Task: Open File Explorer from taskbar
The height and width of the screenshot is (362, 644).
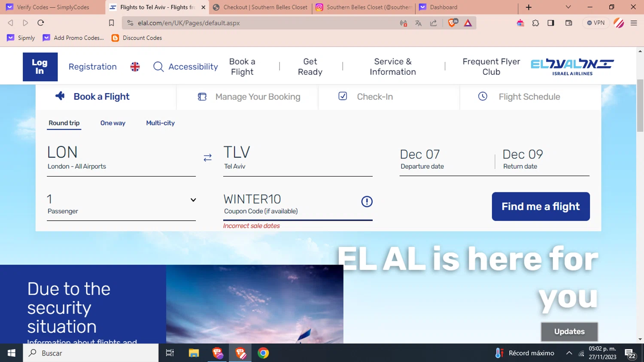Action: click(194, 353)
